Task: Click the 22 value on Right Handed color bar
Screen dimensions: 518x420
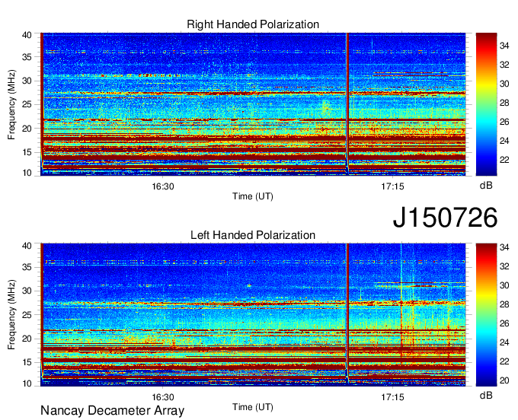Action: click(504, 160)
